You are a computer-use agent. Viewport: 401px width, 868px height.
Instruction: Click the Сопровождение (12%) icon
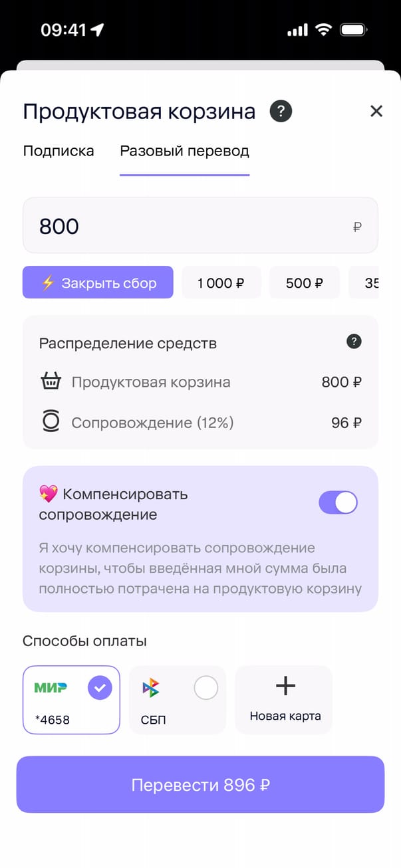point(51,422)
